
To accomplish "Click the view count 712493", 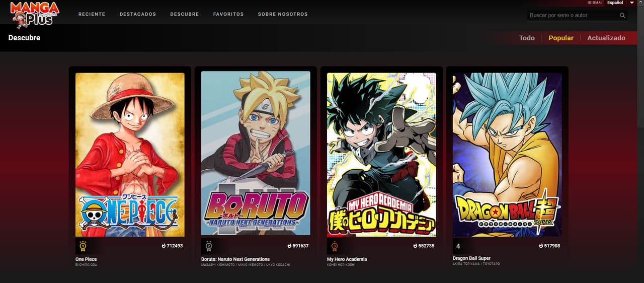I will click(x=175, y=246).
